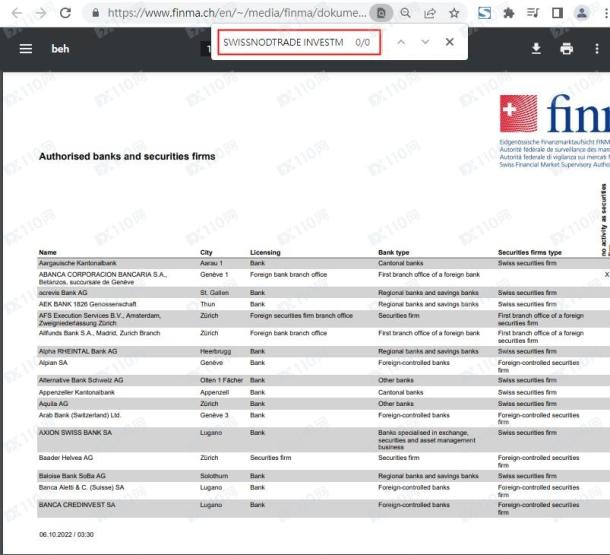Select the Aargauische Kantonalbank row name
Viewport: 610px width, 555px height.
(77, 263)
